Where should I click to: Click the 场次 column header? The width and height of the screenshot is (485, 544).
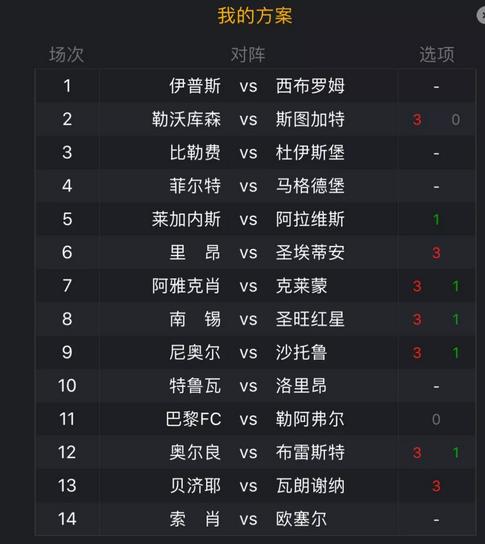pos(66,54)
